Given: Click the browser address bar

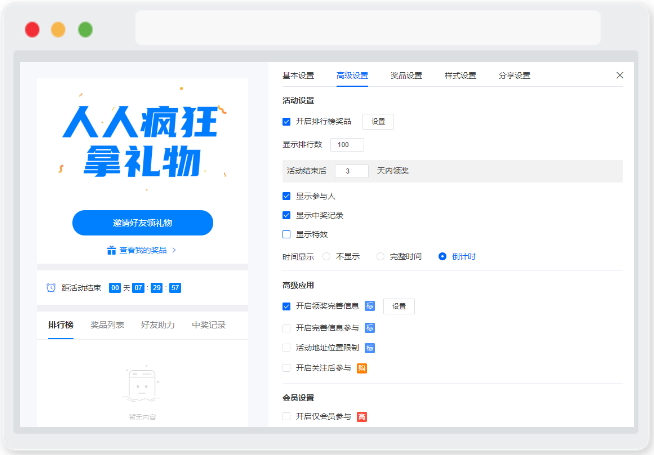Looking at the screenshot, I should [x=368, y=28].
